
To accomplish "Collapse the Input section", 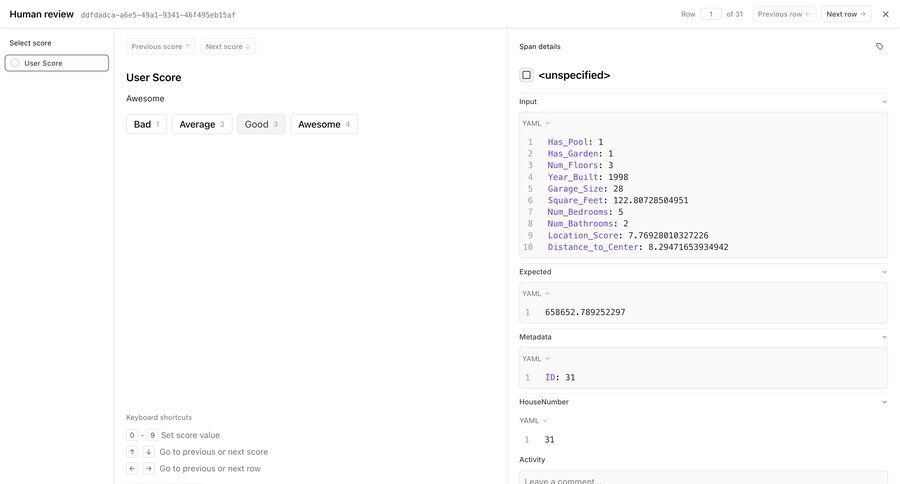I will pos(884,102).
